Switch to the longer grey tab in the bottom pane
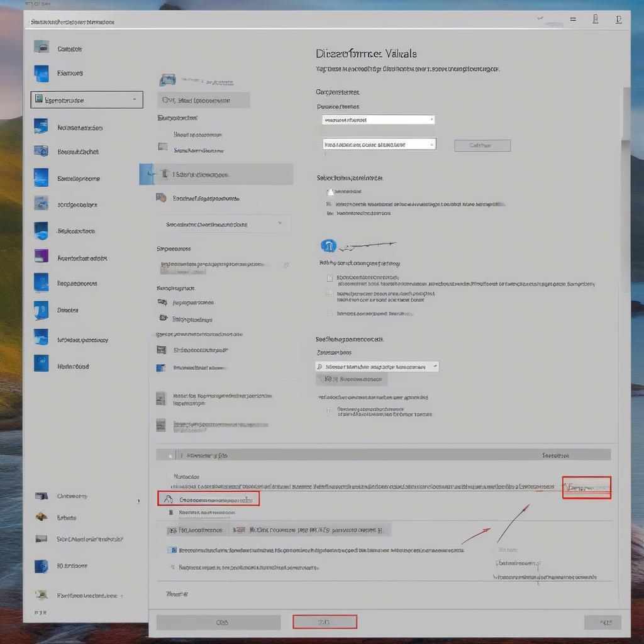The image size is (644, 644). [311, 530]
